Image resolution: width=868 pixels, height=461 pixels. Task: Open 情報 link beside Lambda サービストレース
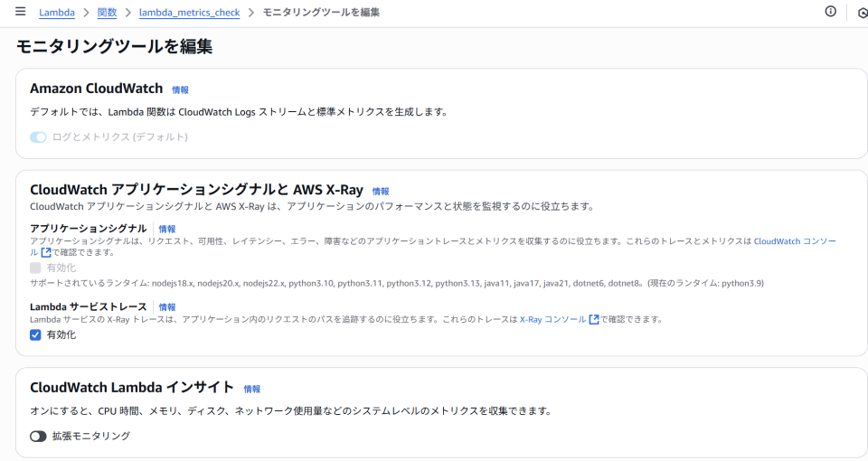coord(167,306)
